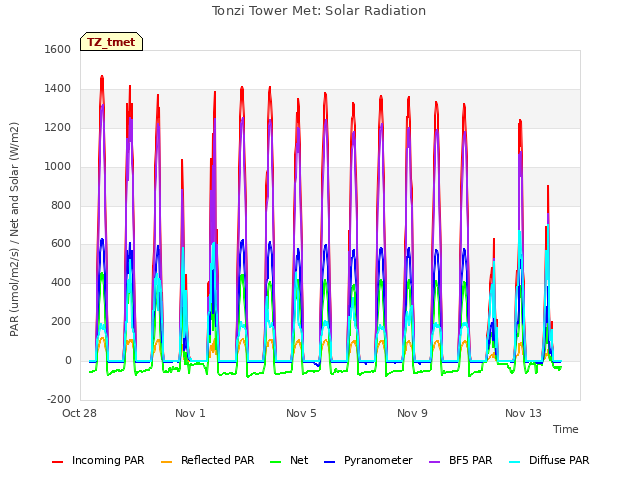Select the Net legend label
Viewport: 640px width, 480px height.
[299, 460]
